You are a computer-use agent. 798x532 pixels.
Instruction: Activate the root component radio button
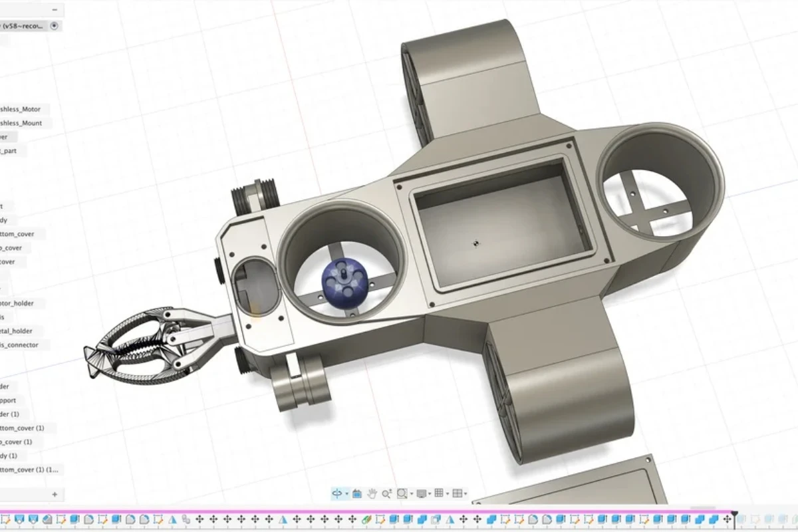(55, 26)
